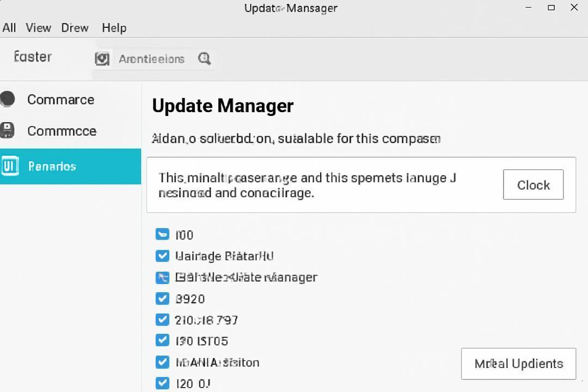Click the disk icon beside Commmcce

pyautogui.click(x=8, y=130)
